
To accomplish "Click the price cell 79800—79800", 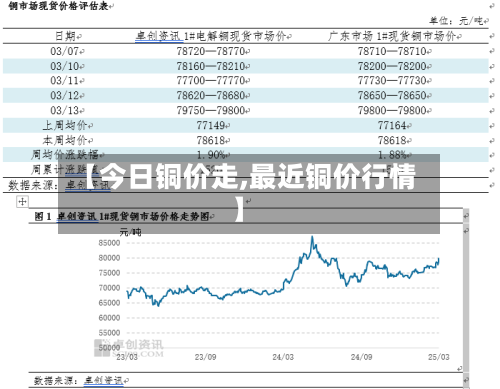I will coord(392,110).
